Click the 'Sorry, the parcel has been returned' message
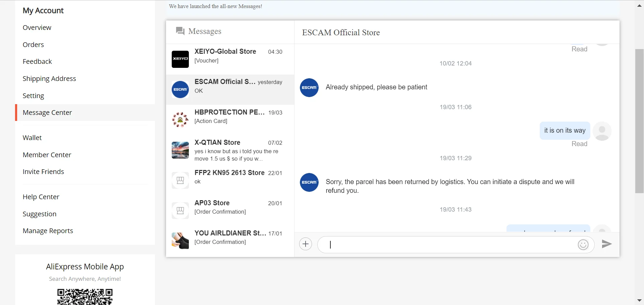This screenshot has width=644, height=305. (450, 186)
